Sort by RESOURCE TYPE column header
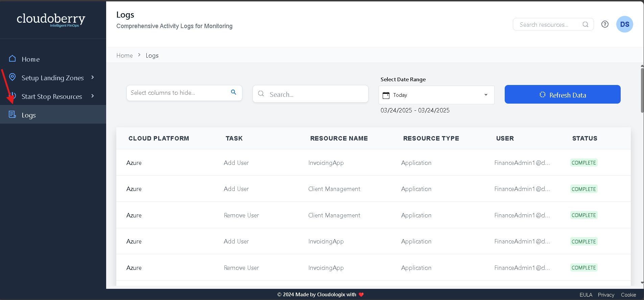 coord(431,138)
